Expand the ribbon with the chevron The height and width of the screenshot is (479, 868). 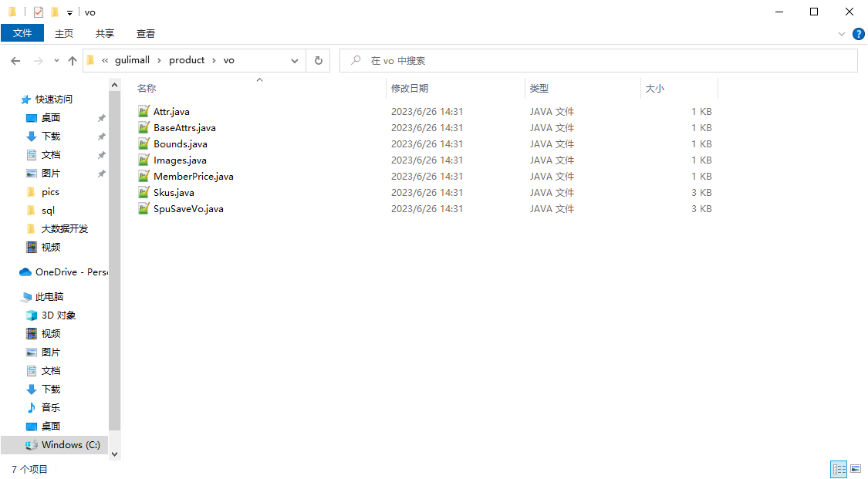[842, 34]
